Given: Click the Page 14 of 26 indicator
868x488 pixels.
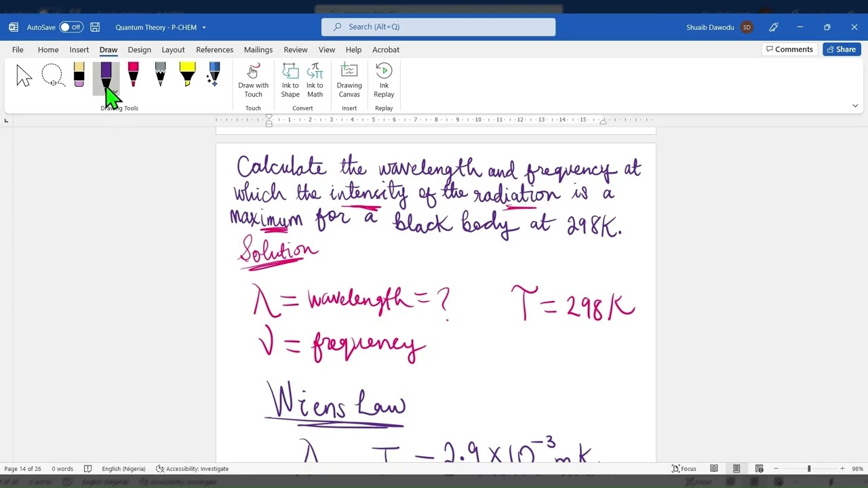Looking at the screenshot, I should 22,469.
